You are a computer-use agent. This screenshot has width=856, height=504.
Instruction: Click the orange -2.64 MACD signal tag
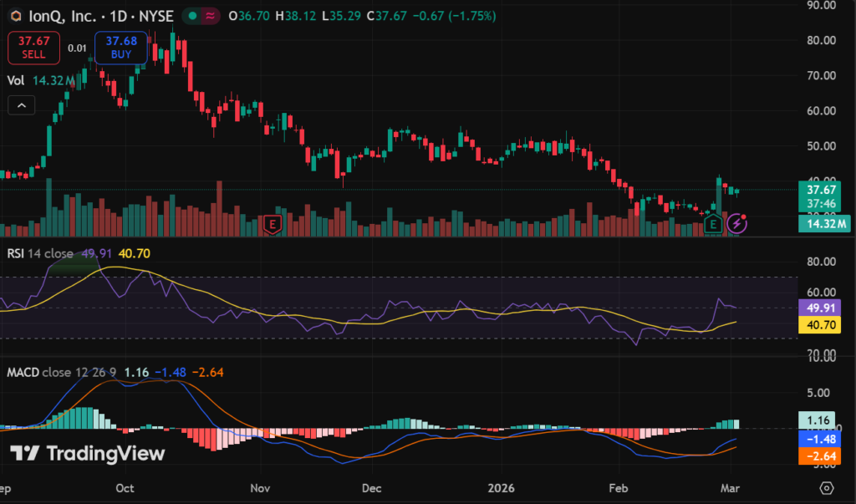823,456
